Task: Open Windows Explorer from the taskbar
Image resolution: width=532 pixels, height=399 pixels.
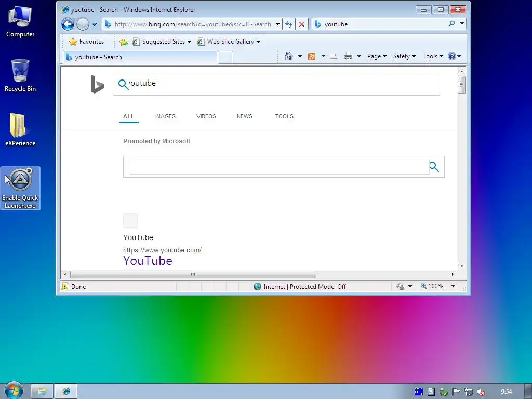Action: click(42, 392)
